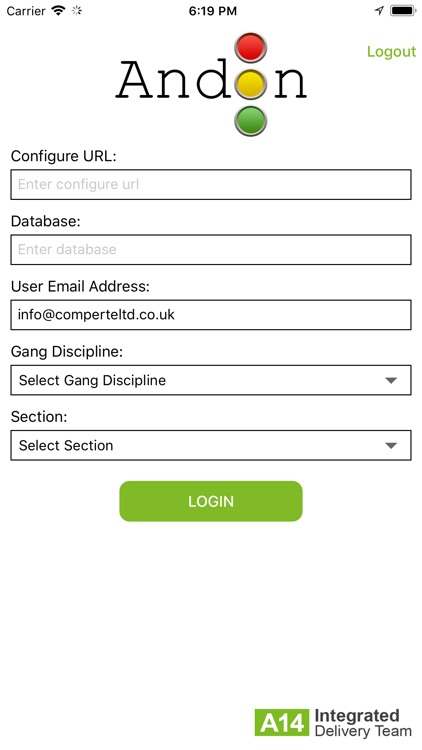This screenshot has height=750, width=422.
Task: Tap the Integrated Delivery Team text
Action: (x=363, y=723)
